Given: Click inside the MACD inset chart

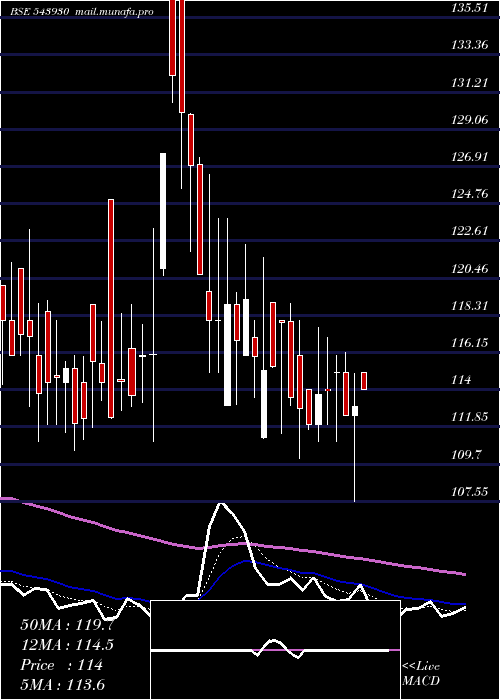Looking at the screenshot, I should (275, 650).
